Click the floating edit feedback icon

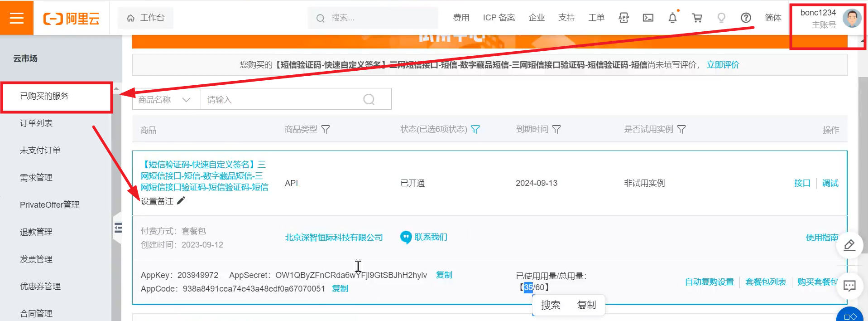849,246
